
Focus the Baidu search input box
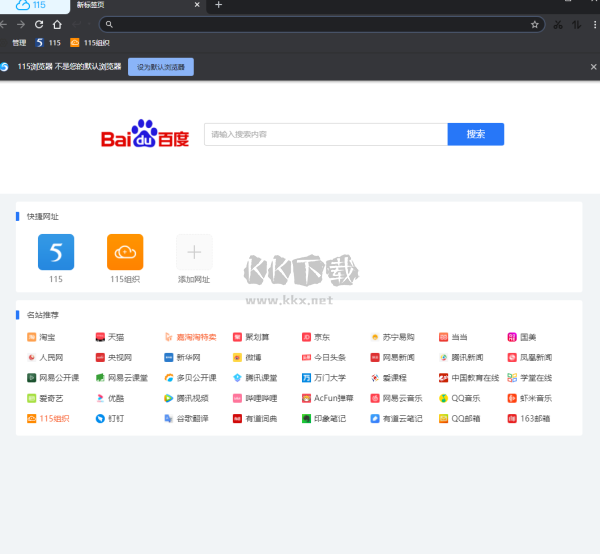pos(325,134)
